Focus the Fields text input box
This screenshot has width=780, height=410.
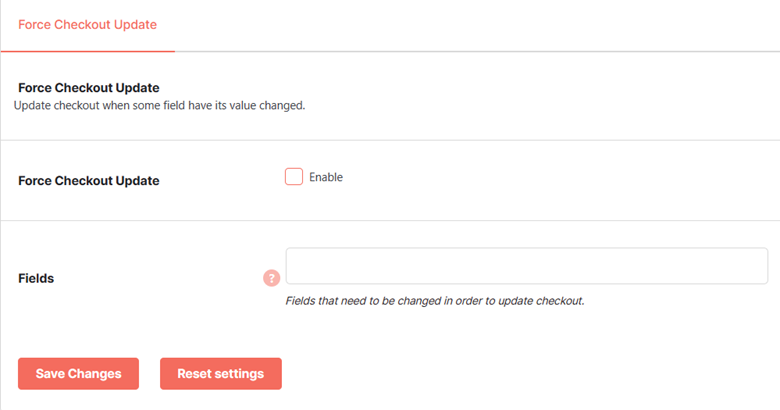click(x=527, y=266)
